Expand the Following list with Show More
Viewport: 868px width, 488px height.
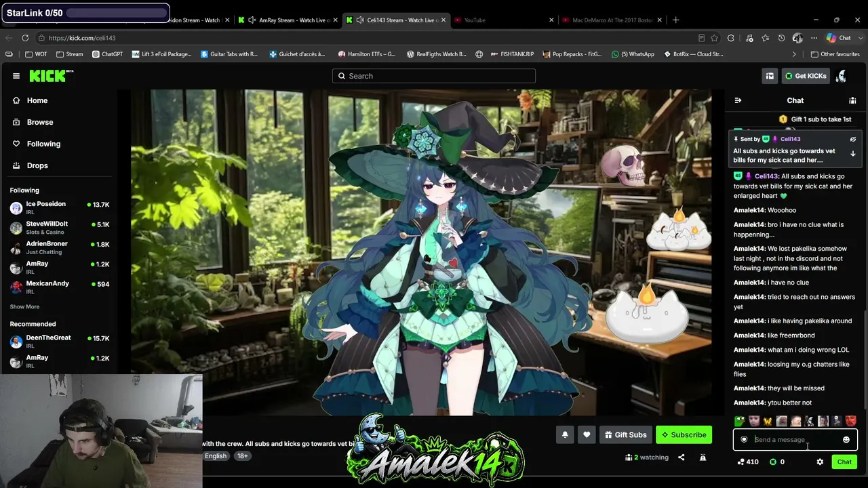click(x=24, y=306)
